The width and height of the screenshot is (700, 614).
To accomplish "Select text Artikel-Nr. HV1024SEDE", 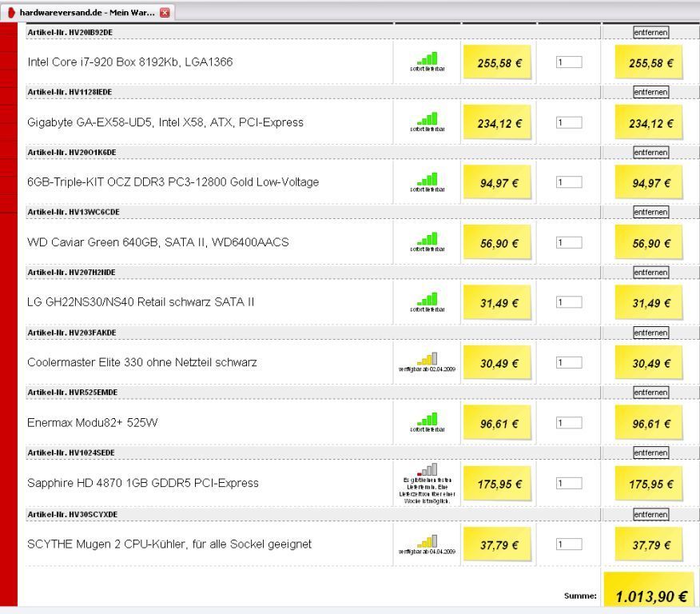I will (x=71, y=453).
